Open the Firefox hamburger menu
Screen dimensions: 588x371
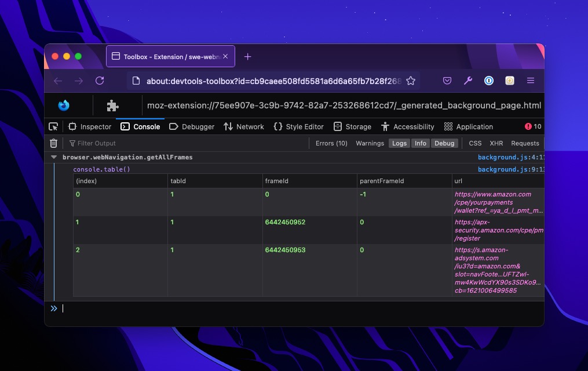pos(531,81)
